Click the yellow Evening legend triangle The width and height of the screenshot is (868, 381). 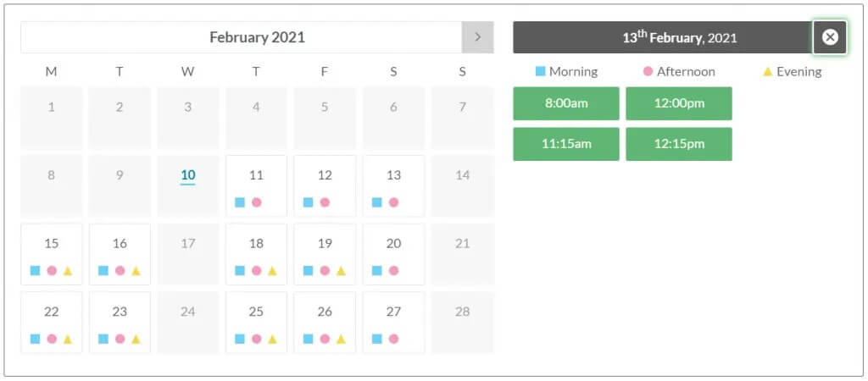(768, 72)
